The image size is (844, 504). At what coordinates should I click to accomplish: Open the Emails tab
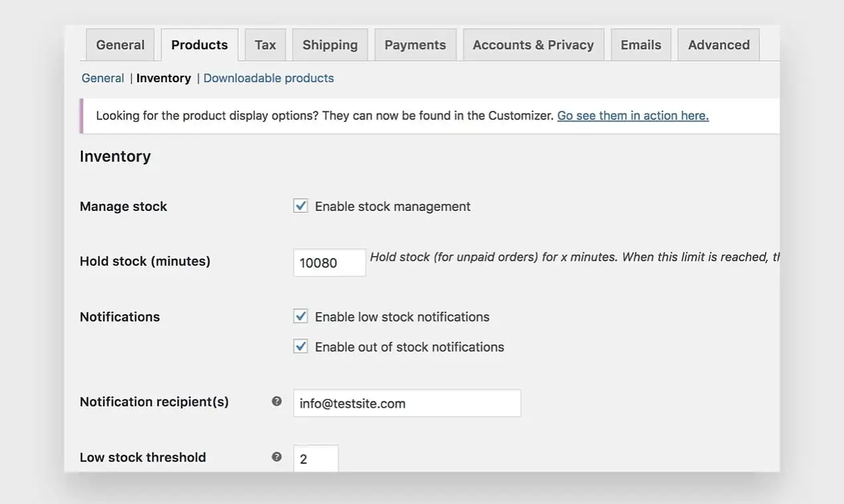(640, 45)
